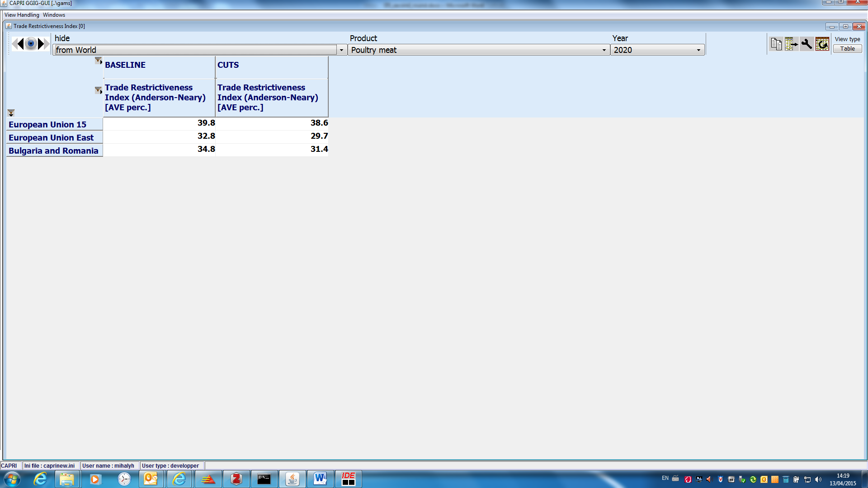The height and width of the screenshot is (488, 868).
Task: Open the View Handling menu
Action: click(22, 15)
